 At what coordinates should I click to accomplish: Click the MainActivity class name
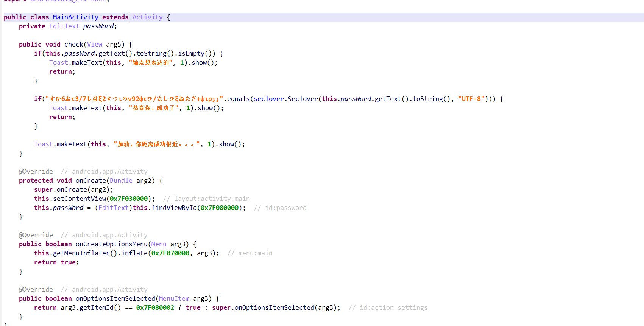[x=75, y=17]
